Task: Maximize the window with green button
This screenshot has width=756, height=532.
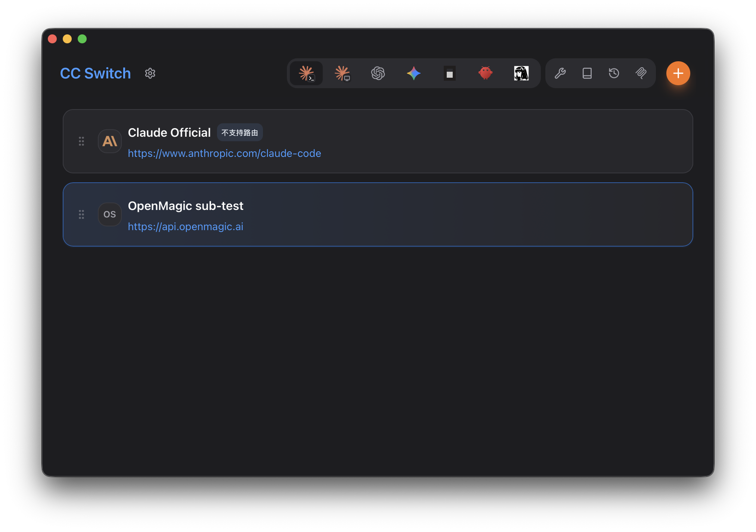Action: [82, 39]
